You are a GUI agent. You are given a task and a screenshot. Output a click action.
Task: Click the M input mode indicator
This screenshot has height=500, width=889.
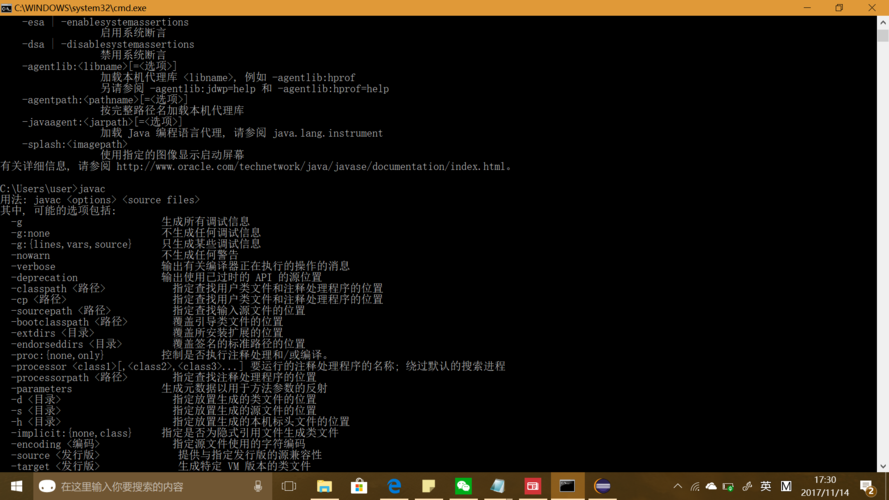pyautogui.click(x=786, y=486)
